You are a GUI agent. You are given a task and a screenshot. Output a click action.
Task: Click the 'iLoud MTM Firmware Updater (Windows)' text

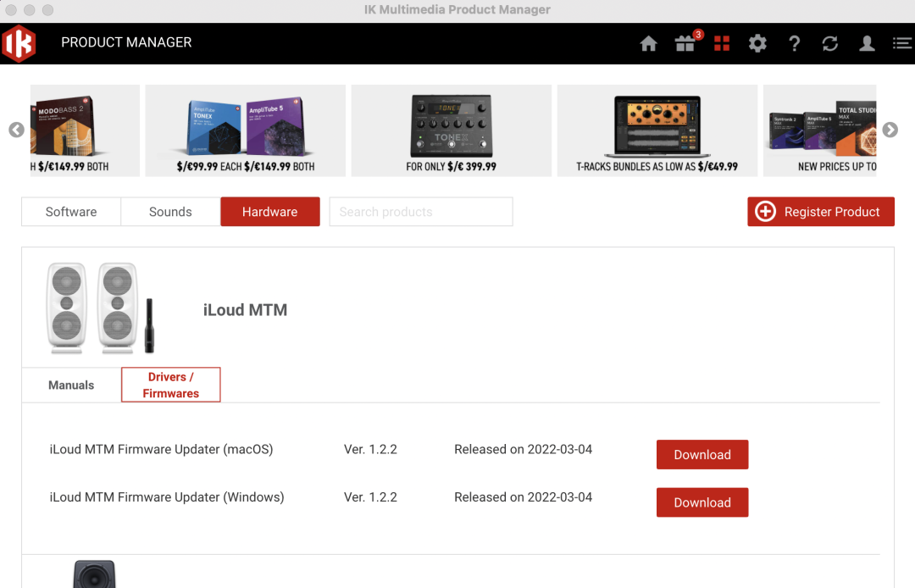tap(167, 497)
